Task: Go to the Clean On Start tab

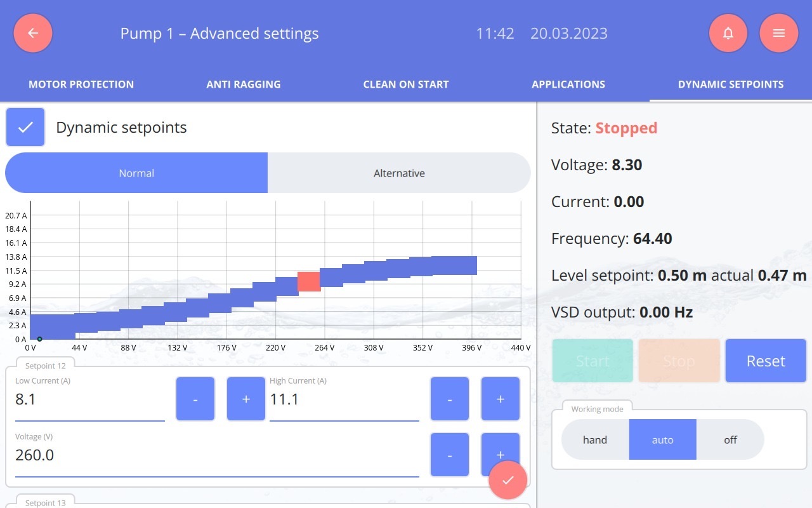Action: click(406, 84)
